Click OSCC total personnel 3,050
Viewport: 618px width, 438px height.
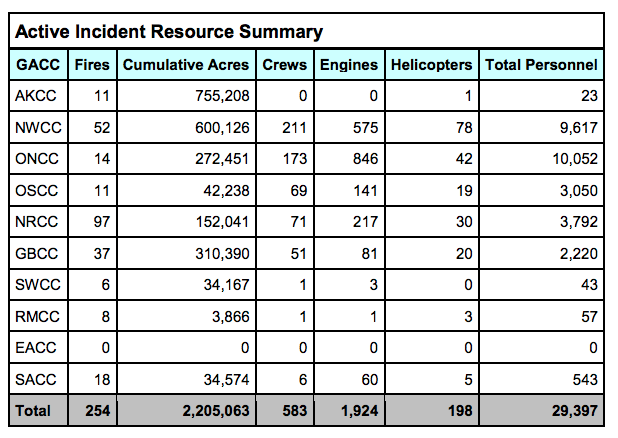tap(579, 190)
